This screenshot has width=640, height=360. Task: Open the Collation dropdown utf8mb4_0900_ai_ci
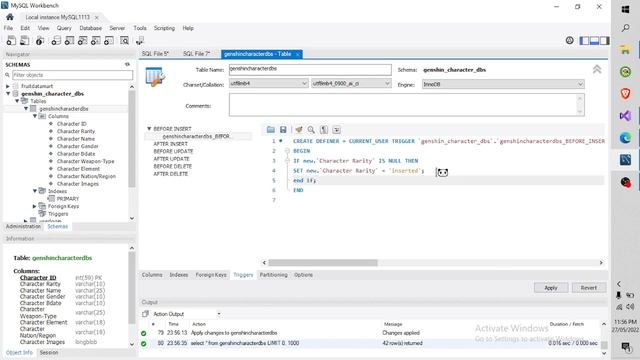click(x=351, y=83)
